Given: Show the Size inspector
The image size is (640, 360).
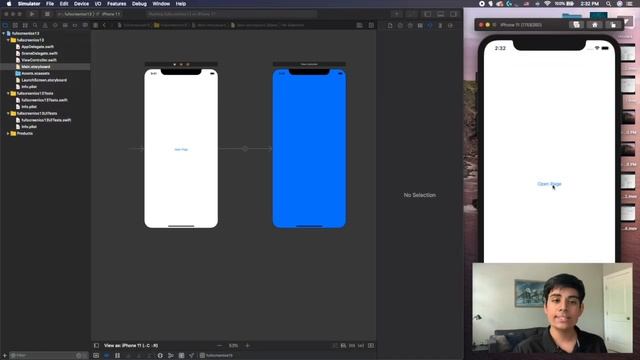Looking at the screenshot, I should tap(440, 25).
